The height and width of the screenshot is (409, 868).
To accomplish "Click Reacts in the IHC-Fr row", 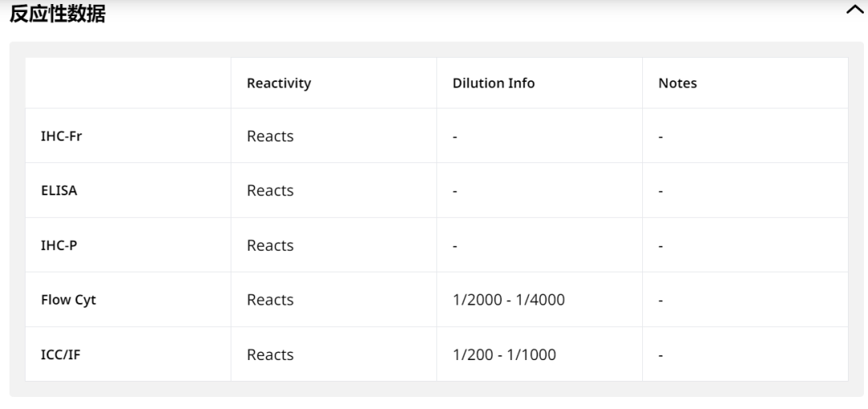I will pos(270,136).
